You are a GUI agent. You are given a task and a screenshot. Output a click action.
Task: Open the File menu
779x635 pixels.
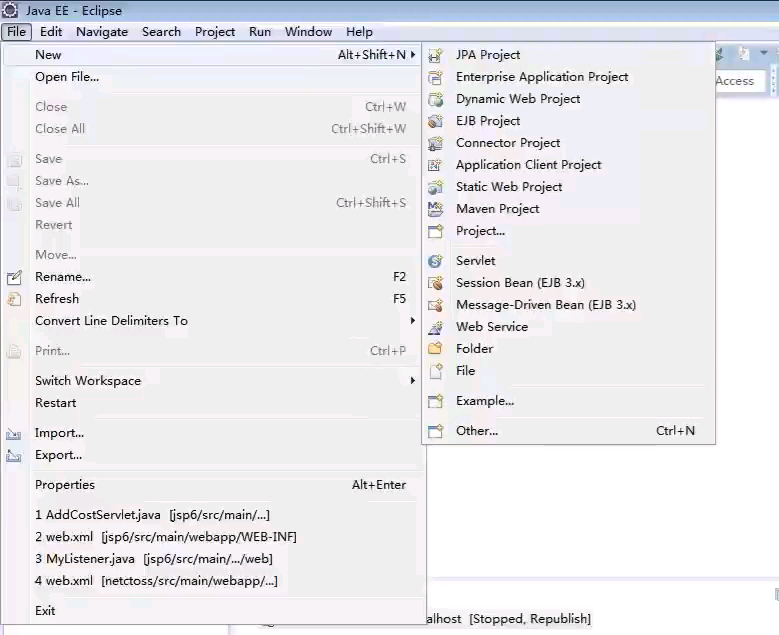[16, 32]
